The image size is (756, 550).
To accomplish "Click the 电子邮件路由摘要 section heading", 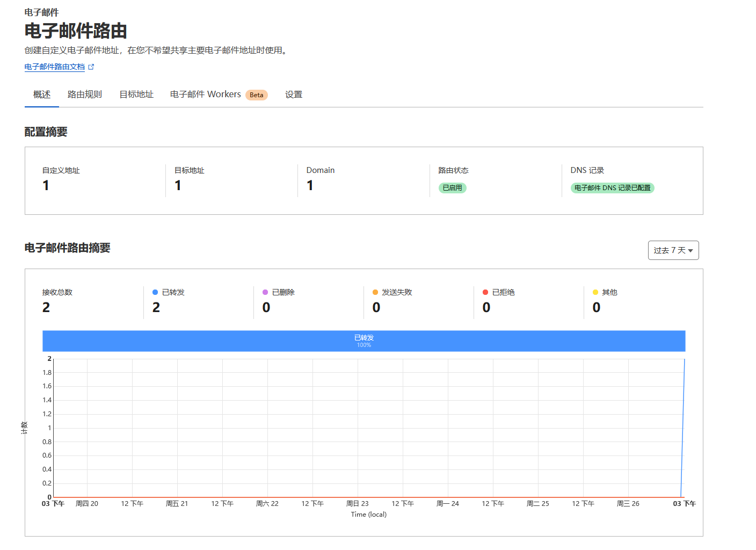I will (x=68, y=248).
